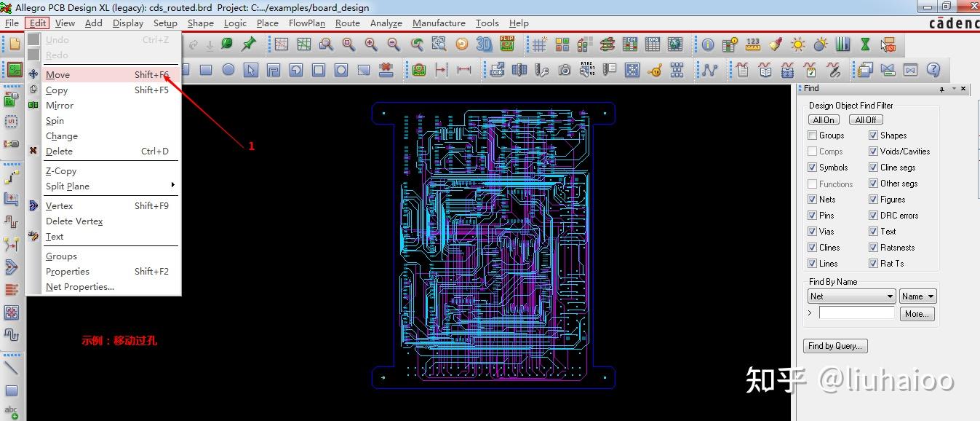Viewport: 980px width, 421px height.
Task: Select the 123 ruler measure icon
Action: 752,44
